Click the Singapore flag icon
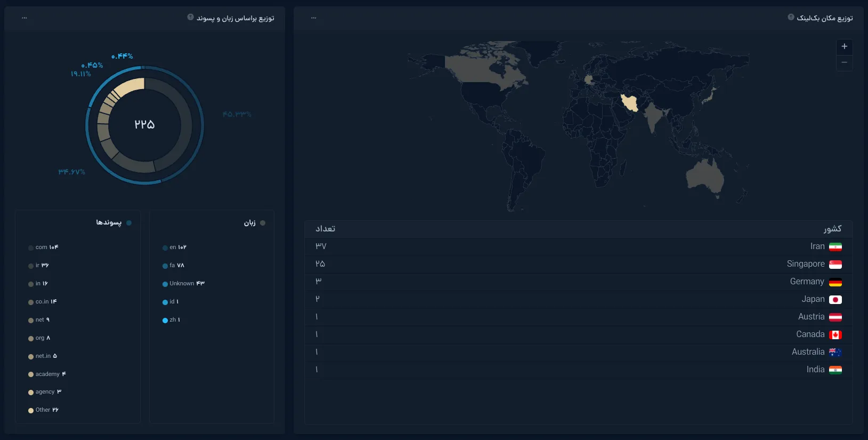The height and width of the screenshot is (440, 868). [x=835, y=265]
